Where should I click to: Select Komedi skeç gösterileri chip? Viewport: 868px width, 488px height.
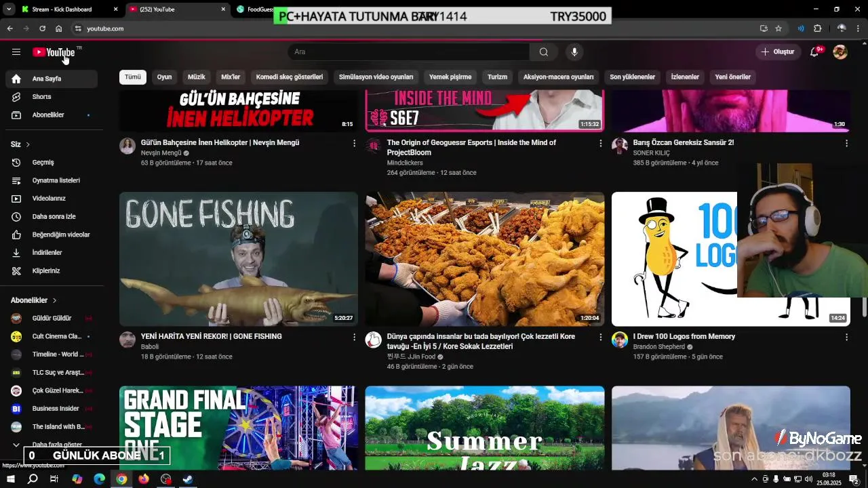tap(290, 77)
